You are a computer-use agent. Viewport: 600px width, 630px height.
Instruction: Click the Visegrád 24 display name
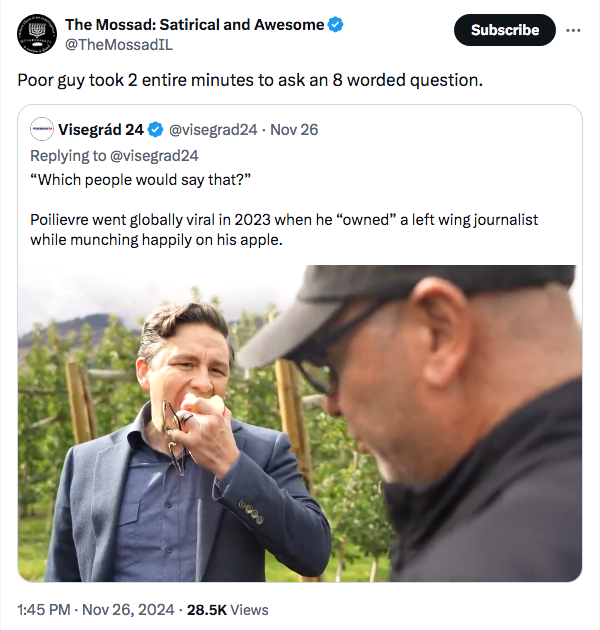(100, 130)
